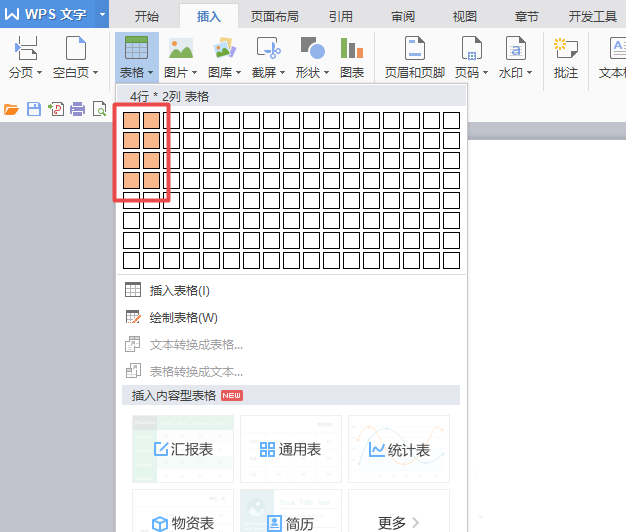Screen dimensions: 626x532
Task: Click the 插入内容型表格 section header
Action: [291, 396]
